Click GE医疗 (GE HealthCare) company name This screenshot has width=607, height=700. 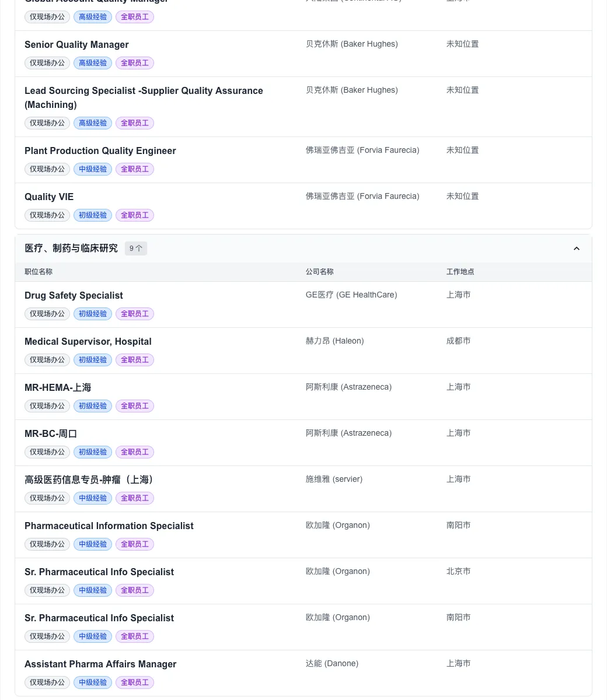(351, 295)
